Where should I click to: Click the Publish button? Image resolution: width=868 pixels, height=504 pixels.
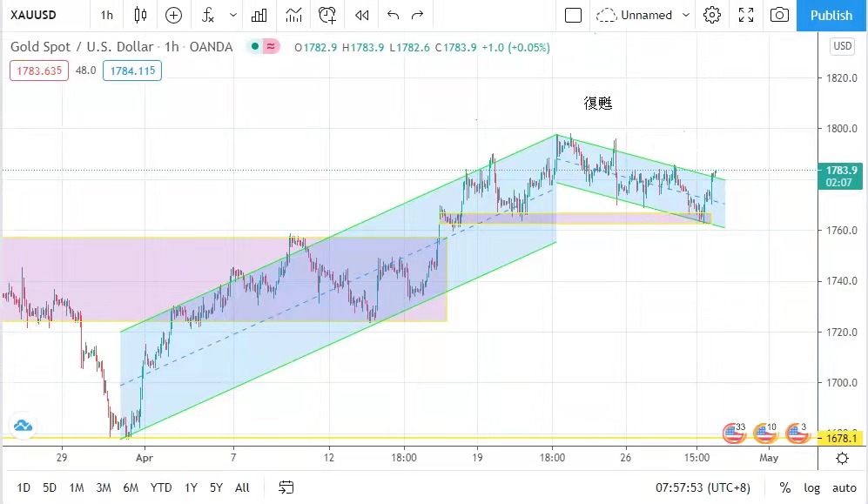click(831, 15)
